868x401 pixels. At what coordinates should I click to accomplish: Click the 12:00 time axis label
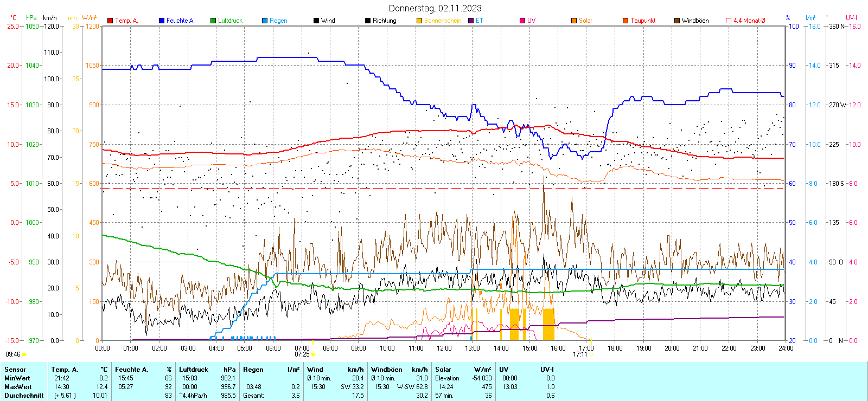click(x=444, y=348)
